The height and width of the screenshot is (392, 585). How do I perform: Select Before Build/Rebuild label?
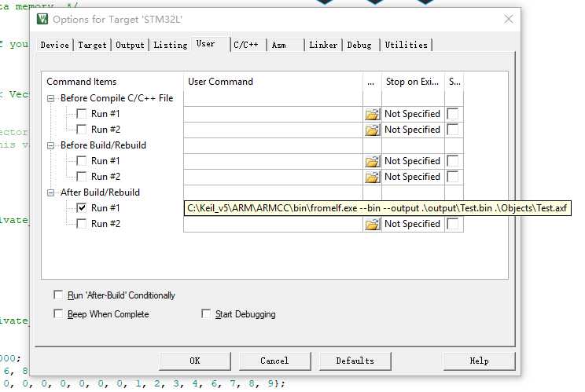click(103, 145)
